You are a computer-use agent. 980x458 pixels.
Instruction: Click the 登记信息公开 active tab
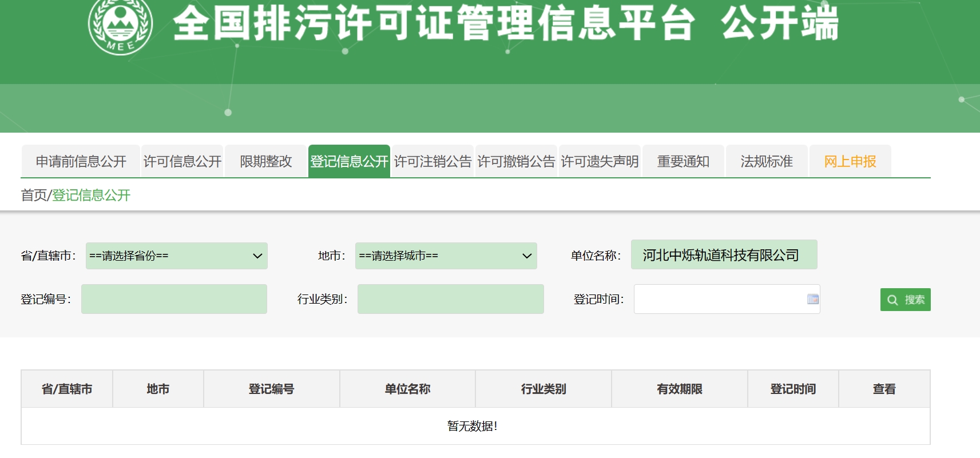tap(349, 162)
